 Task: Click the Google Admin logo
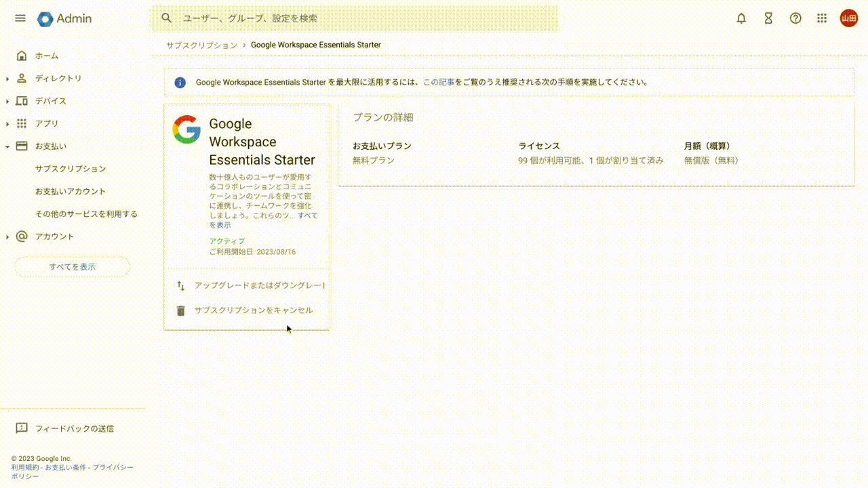[64, 19]
